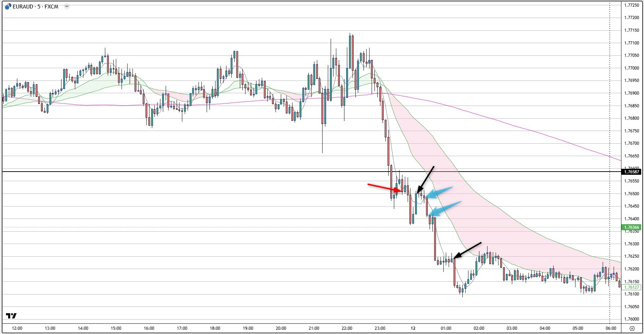
Task: Click the 1.76300 price axis label
Action: tap(632, 244)
